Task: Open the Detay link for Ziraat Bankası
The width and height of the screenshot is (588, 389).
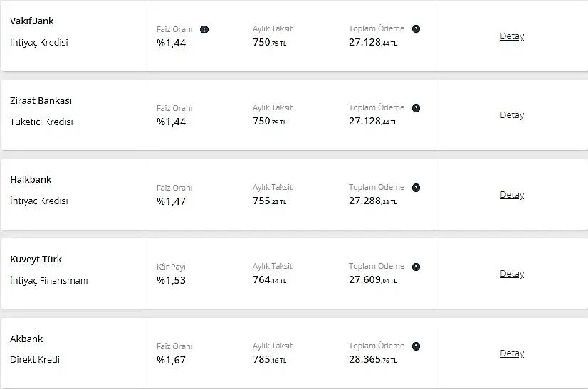Action: click(512, 115)
